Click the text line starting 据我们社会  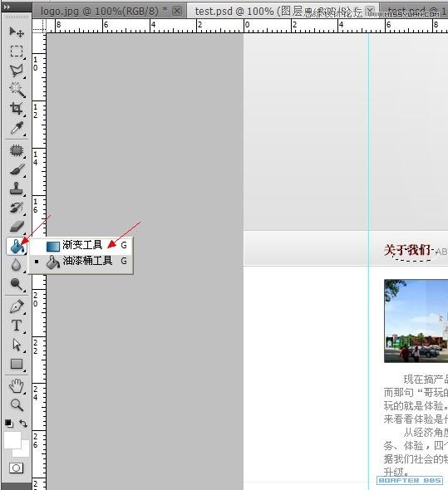click(416, 458)
